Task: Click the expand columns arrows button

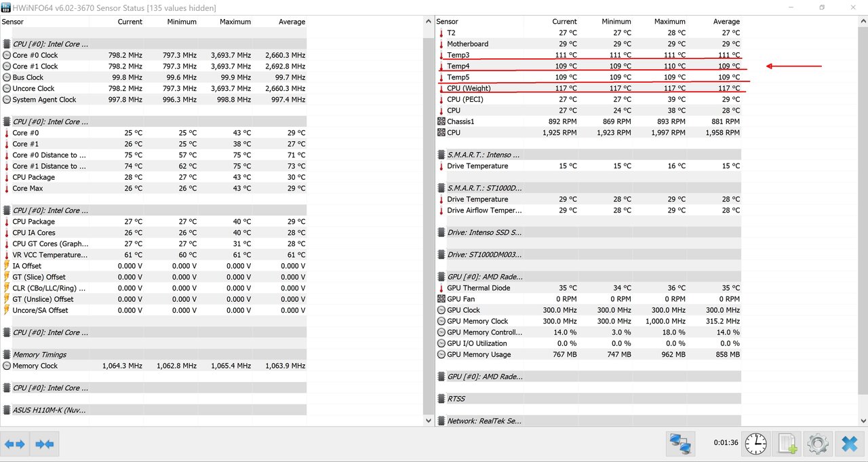Action: [x=15, y=444]
